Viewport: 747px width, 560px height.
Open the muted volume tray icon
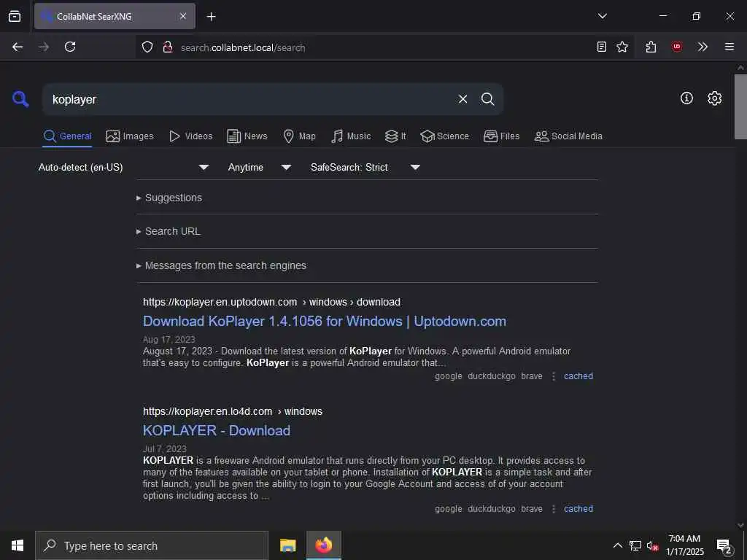(653, 545)
